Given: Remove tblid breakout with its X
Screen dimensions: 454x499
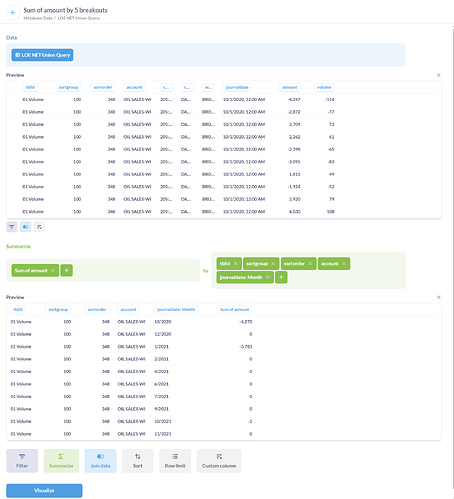Looking at the screenshot, I should 236,263.
